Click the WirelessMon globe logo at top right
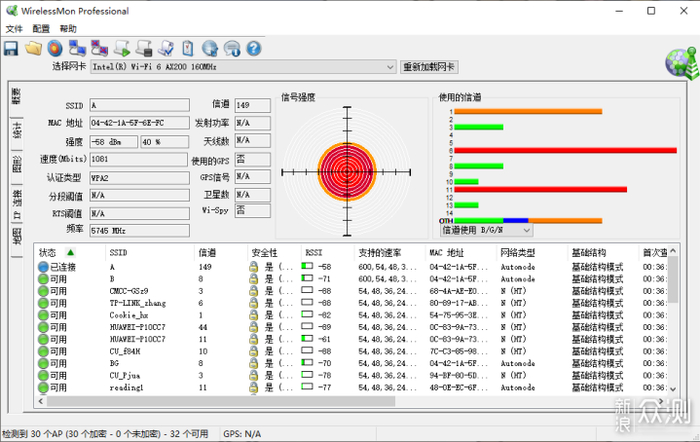The image size is (700, 442). coord(682,63)
